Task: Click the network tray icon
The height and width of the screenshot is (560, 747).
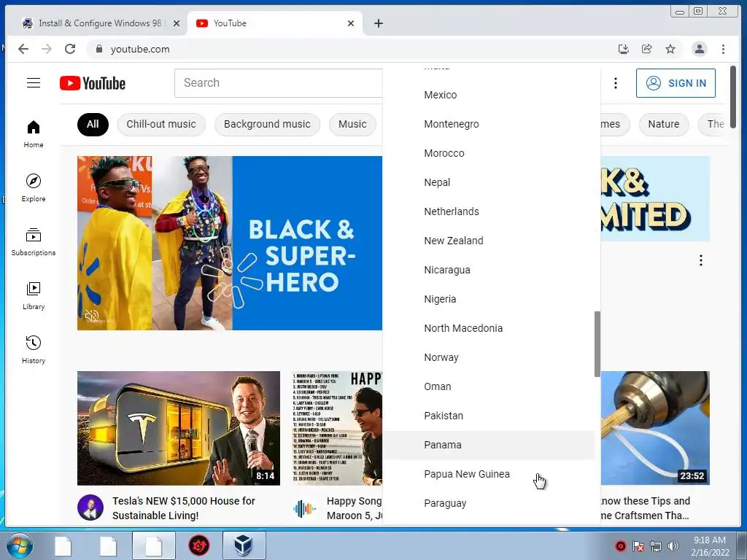Action: (x=656, y=546)
